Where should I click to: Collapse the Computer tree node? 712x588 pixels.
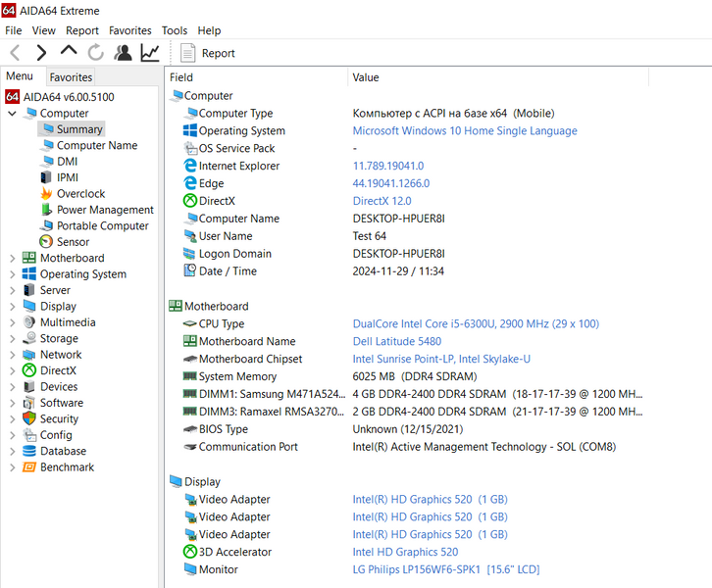click(x=13, y=113)
